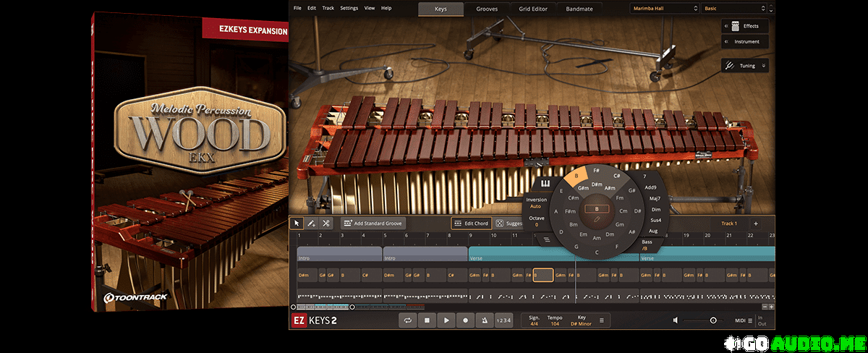Expand the Instrument panel
The width and height of the screenshot is (868, 353).
(x=744, y=42)
